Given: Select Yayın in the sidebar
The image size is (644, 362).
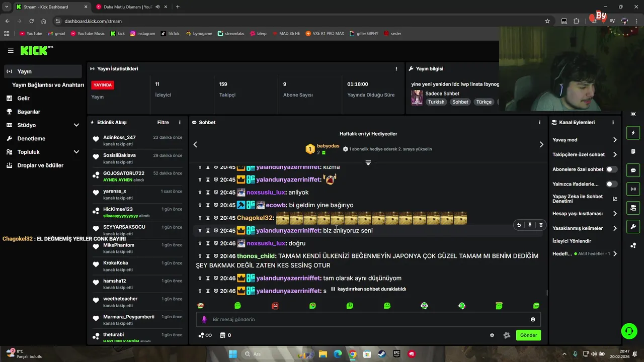Looking at the screenshot, I should click(x=43, y=71).
